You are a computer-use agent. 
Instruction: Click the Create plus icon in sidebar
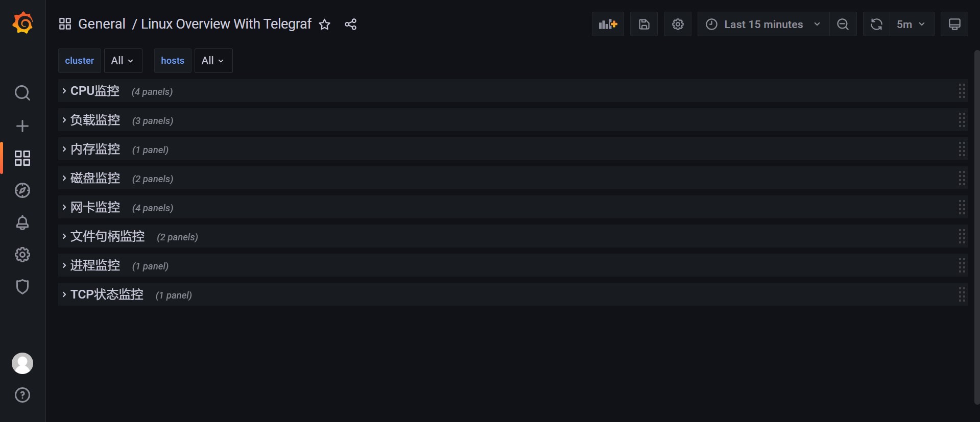point(22,126)
